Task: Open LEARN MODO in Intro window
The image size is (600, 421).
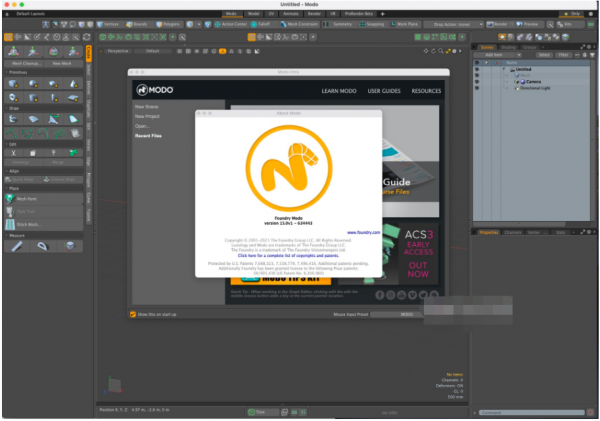Action: click(x=339, y=91)
